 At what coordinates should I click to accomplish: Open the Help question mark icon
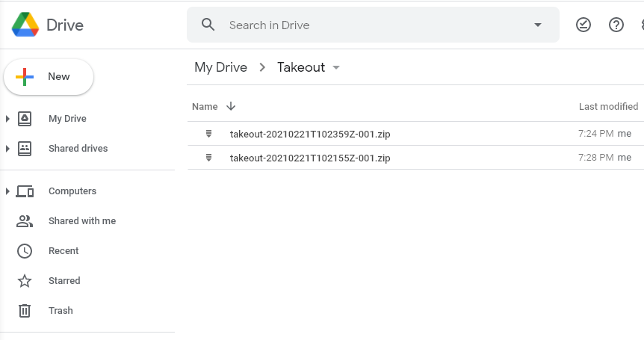616,25
